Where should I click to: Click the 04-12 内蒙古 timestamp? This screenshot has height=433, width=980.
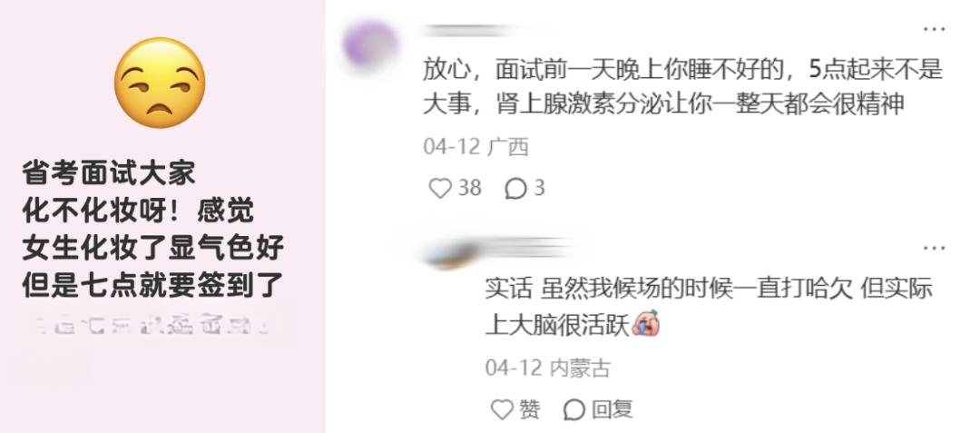547,368
